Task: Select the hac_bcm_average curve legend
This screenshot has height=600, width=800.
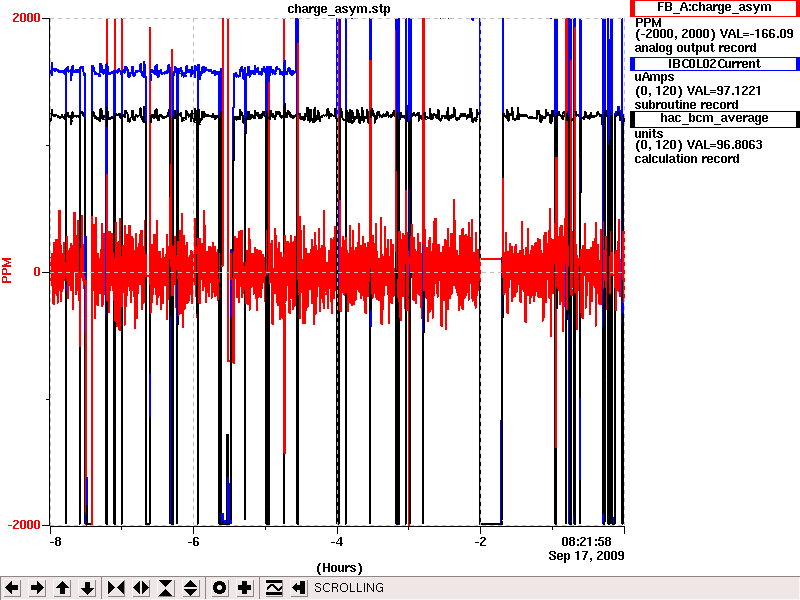Action: 714,118
